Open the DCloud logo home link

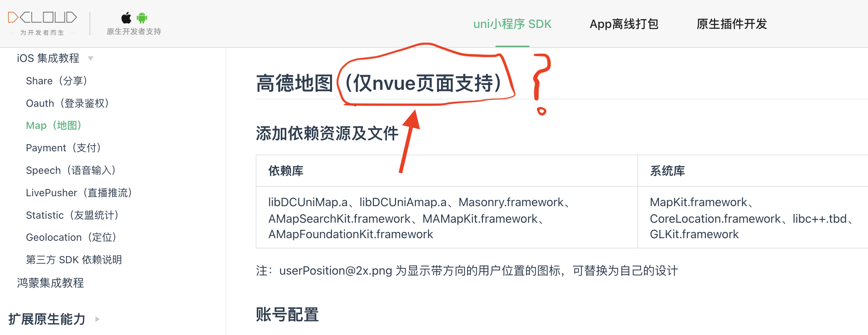tap(42, 24)
